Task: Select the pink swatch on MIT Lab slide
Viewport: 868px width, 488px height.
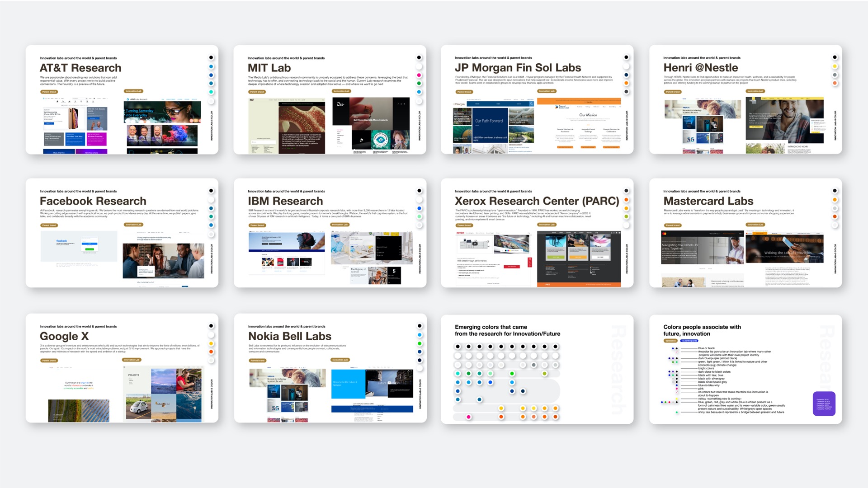Action: [x=419, y=75]
